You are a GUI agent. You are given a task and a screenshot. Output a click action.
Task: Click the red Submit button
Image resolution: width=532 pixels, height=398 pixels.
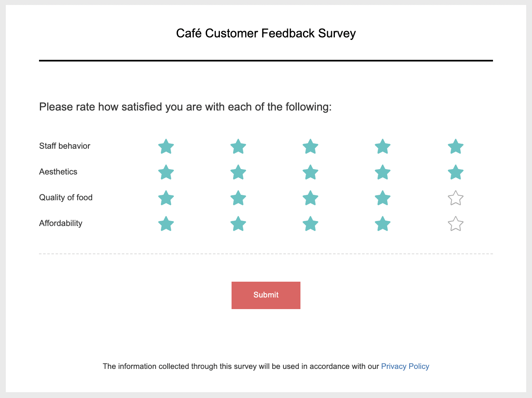click(266, 295)
